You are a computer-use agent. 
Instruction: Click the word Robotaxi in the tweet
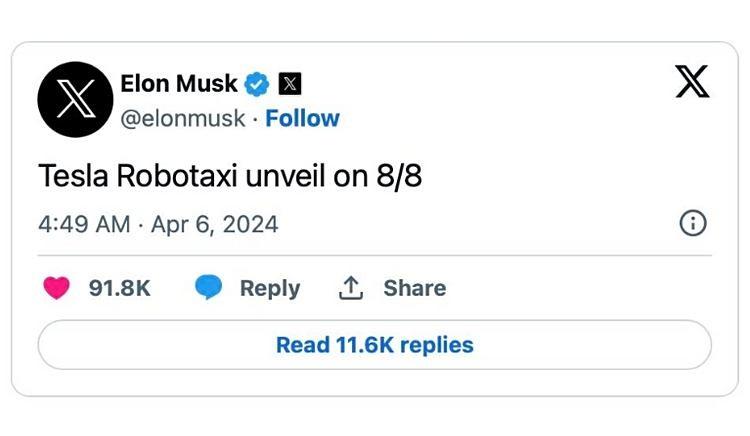[x=174, y=176]
